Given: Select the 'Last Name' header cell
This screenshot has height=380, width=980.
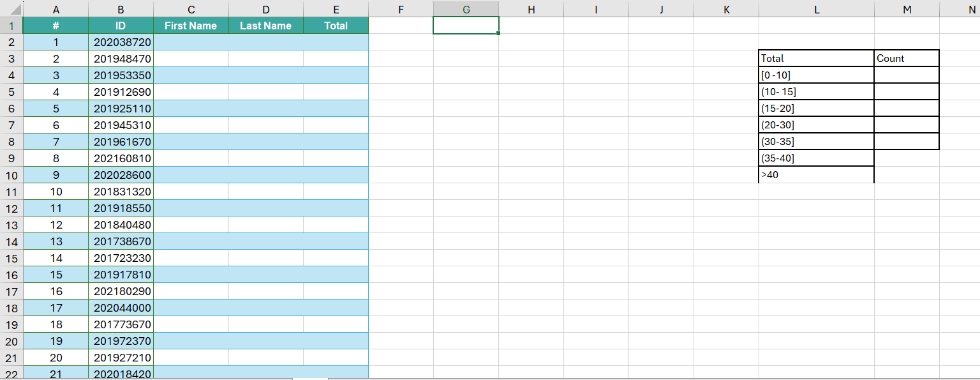Looking at the screenshot, I should tap(265, 26).
